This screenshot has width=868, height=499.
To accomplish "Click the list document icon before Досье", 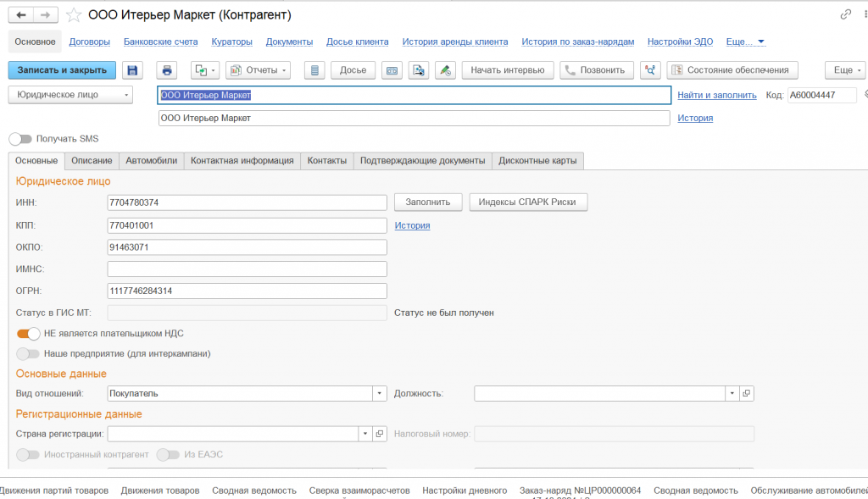I will coord(314,70).
